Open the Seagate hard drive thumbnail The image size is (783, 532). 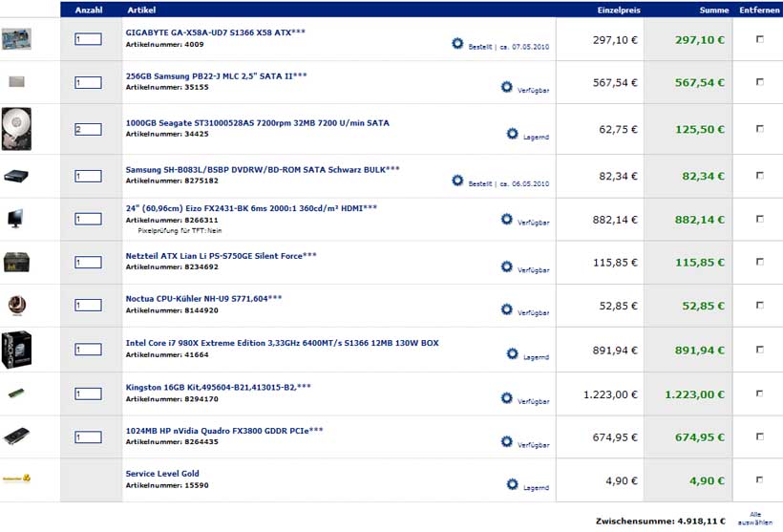tap(16, 129)
